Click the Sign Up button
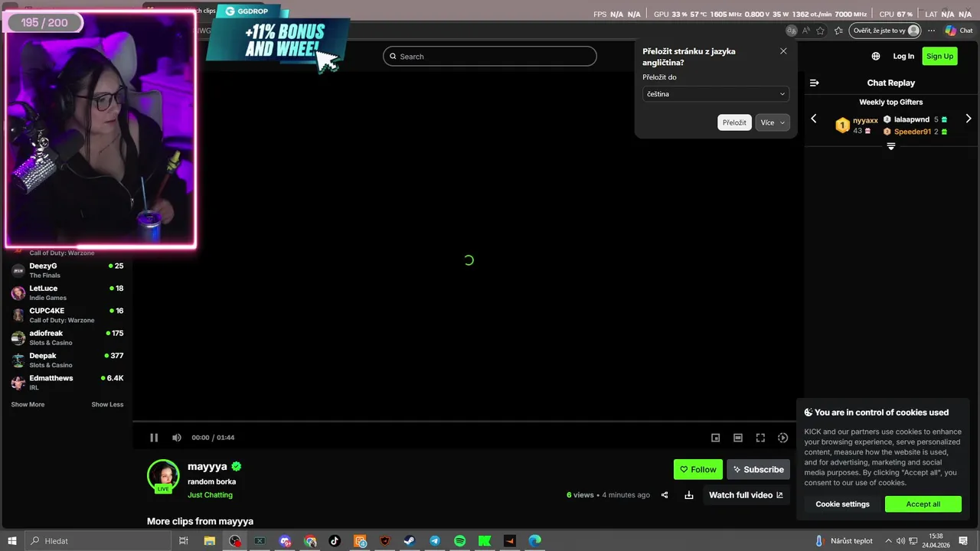980x551 pixels. pyautogui.click(x=939, y=56)
